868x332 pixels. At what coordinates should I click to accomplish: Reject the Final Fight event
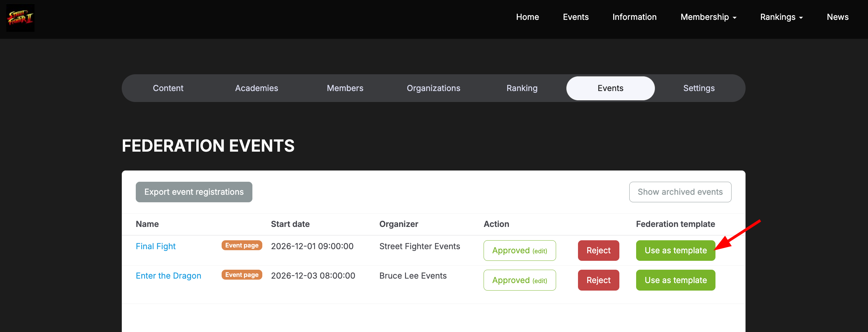[599, 251]
